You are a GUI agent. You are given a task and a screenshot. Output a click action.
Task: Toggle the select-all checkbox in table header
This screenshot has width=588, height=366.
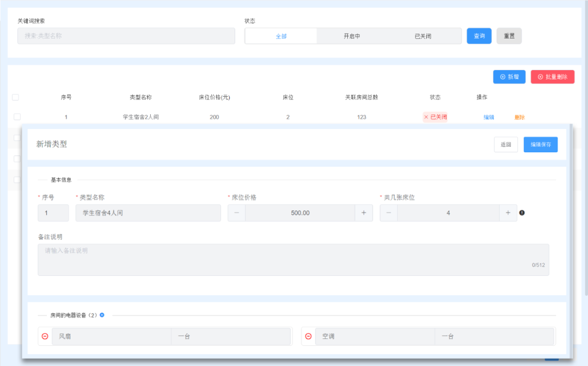[15, 97]
